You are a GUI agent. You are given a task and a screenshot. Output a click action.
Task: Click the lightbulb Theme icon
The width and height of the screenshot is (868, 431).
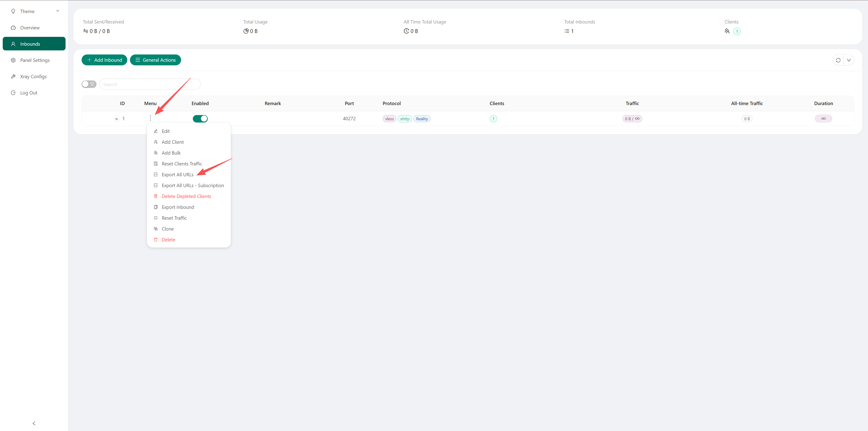[x=13, y=11]
